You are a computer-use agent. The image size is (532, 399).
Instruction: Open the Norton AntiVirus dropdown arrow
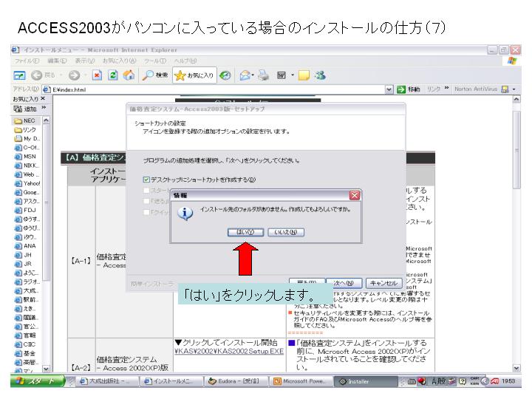click(x=514, y=89)
